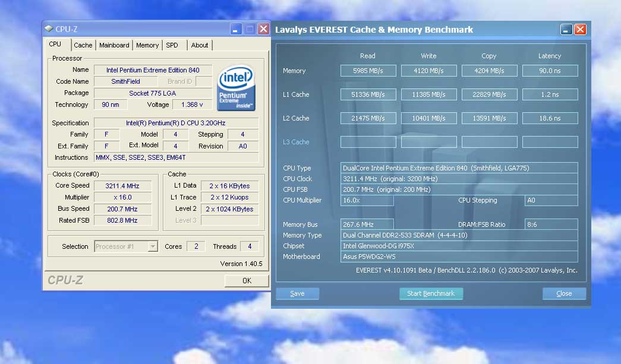
Task: Click the Rated FSB 802.8 MHz value
Action: 123,220
